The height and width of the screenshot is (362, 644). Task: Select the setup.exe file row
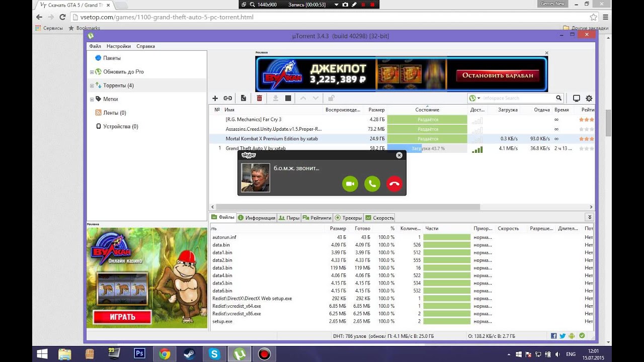pos(401,321)
